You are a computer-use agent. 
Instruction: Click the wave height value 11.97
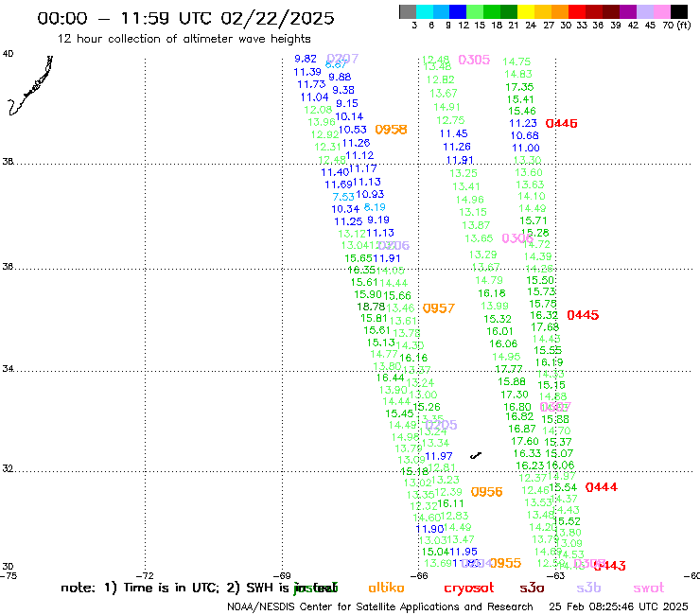click(x=438, y=456)
